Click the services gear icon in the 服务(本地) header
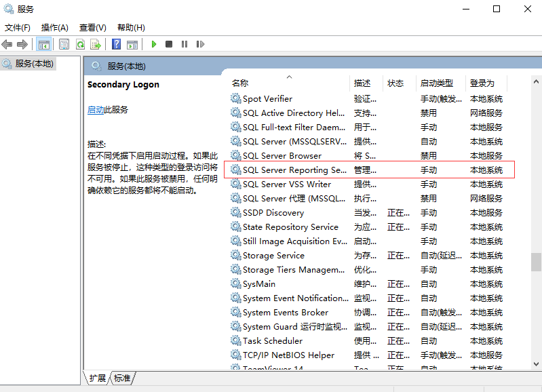Screen dimensions: 542x392 (x=96, y=66)
